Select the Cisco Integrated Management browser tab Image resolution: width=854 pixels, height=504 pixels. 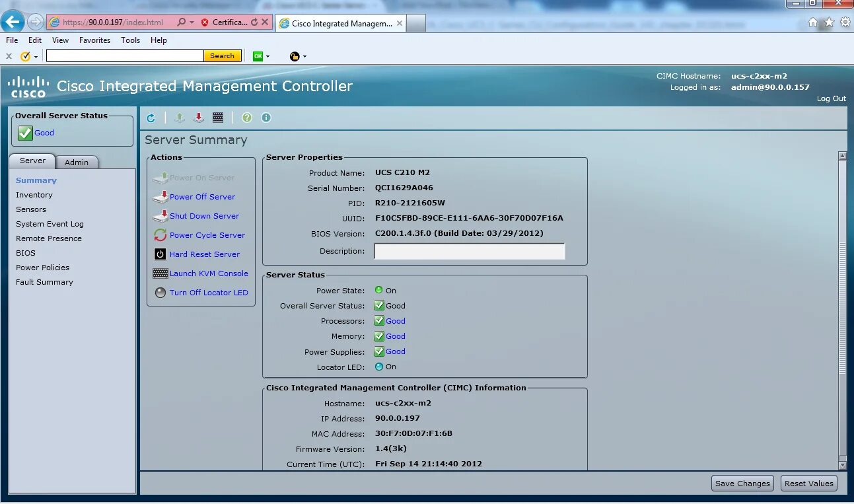[340, 23]
